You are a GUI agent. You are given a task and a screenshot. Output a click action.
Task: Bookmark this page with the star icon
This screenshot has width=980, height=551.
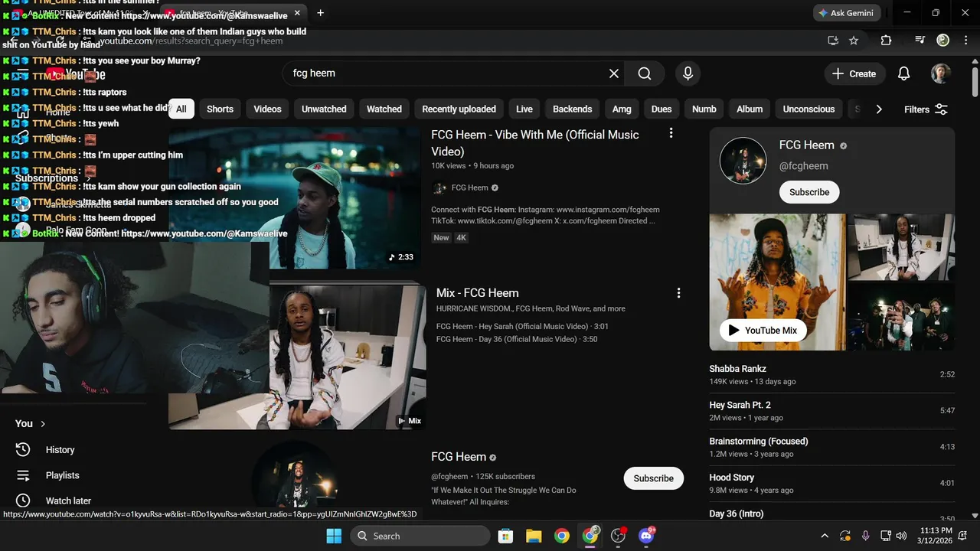(x=854, y=41)
